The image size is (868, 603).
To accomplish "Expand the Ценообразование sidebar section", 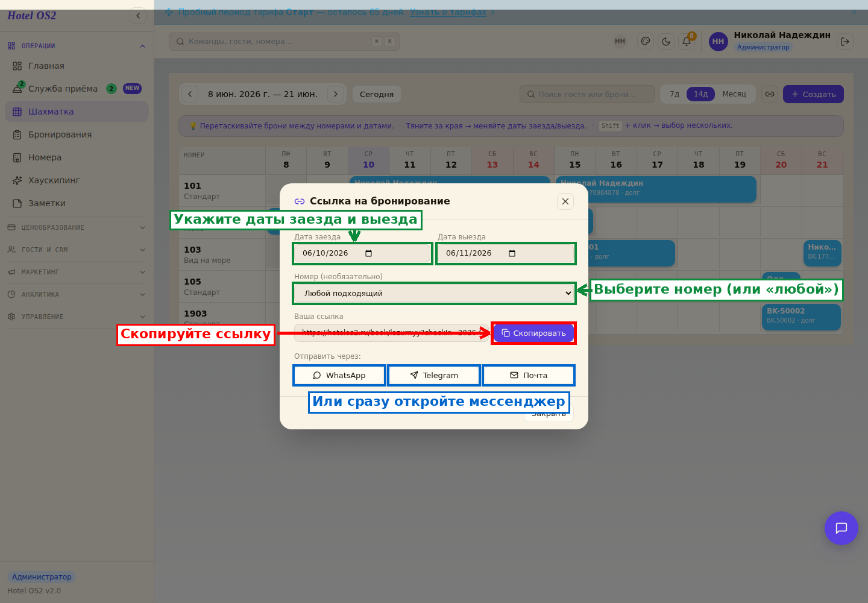I will [77, 227].
